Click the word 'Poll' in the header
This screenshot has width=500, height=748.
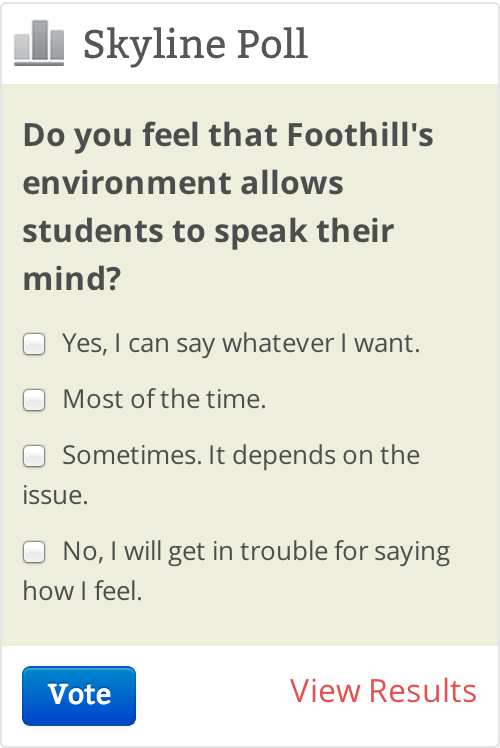click(x=273, y=43)
